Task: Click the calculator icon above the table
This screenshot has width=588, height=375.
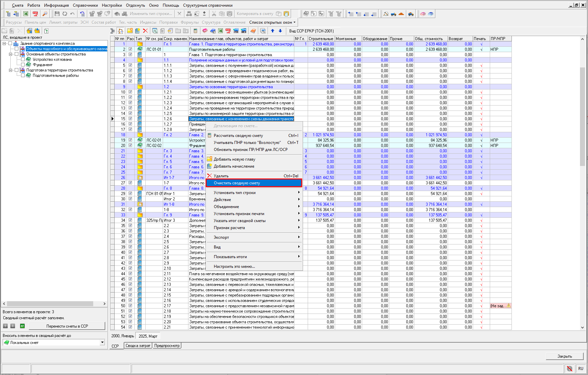Action: (195, 31)
